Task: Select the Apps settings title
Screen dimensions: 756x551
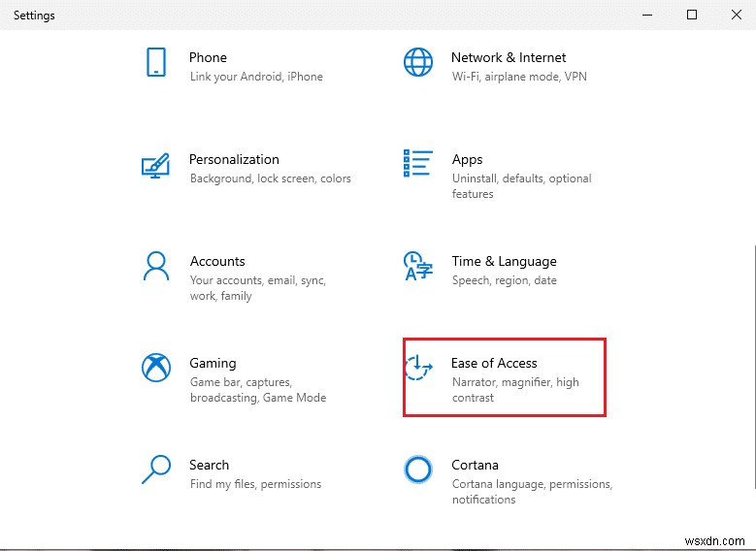Action: pyautogui.click(x=467, y=159)
